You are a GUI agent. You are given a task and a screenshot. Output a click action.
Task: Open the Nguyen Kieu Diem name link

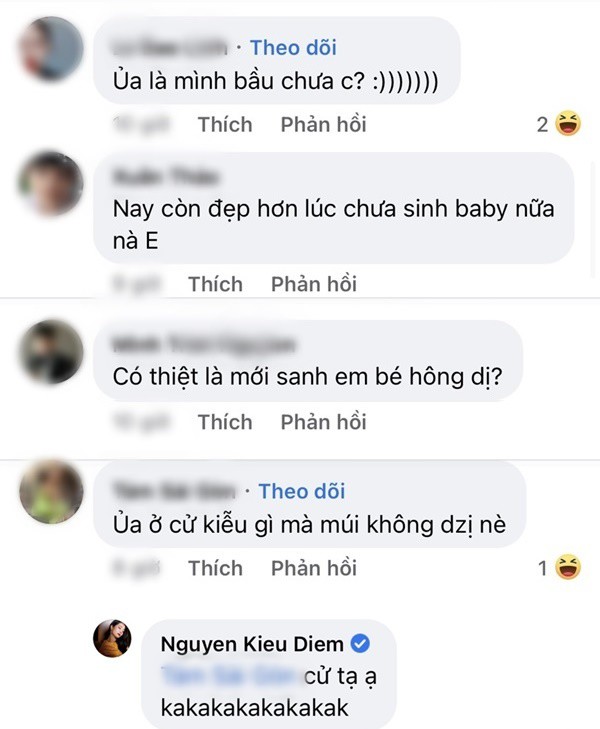coord(251,644)
